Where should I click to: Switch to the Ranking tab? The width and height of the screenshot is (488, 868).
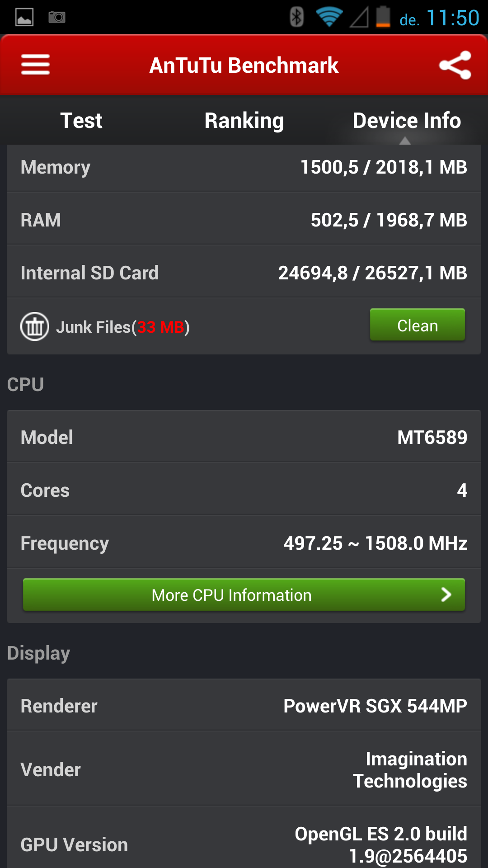point(244,121)
